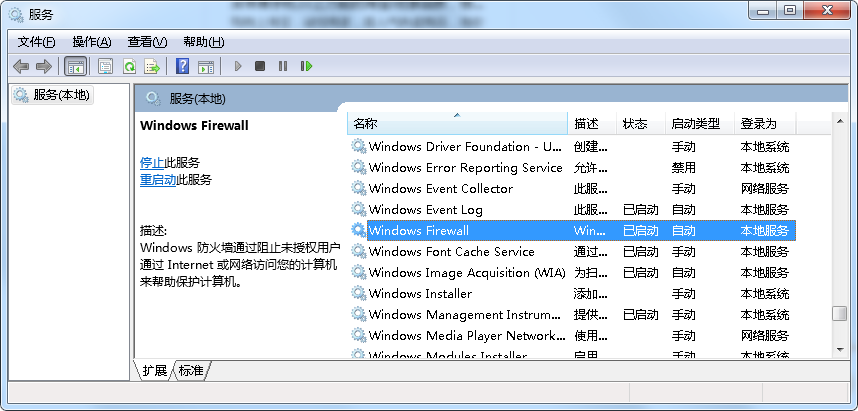Toggle Show/Hide Action Pane icon
858x411 pixels.
[x=206, y=67]
